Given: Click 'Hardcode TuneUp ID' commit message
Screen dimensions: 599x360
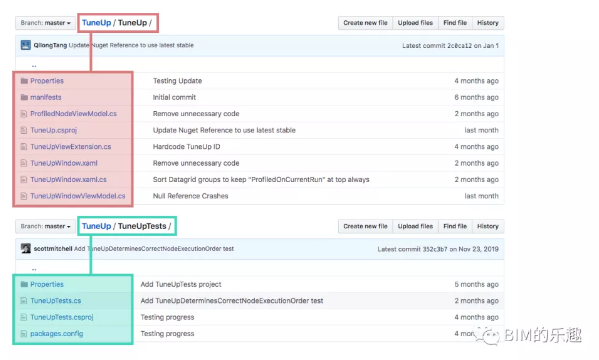Looking at the screenshot, I should (x=186, y=146).
